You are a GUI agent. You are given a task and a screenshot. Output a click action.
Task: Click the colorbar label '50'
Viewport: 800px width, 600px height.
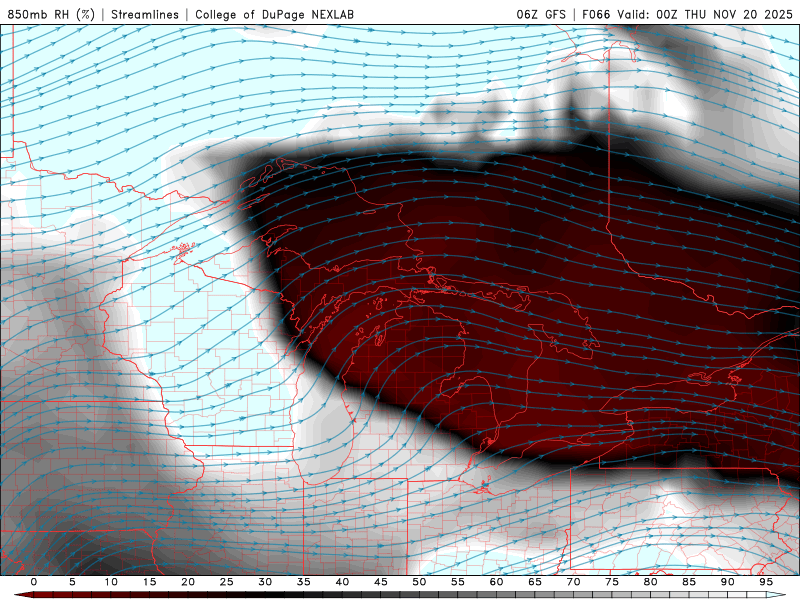point(419,582)
